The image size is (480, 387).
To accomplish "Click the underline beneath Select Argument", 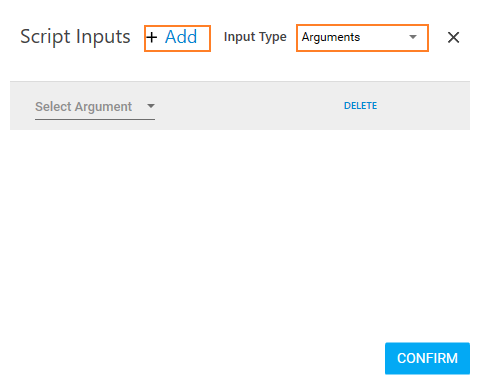I will coord(95,119).
